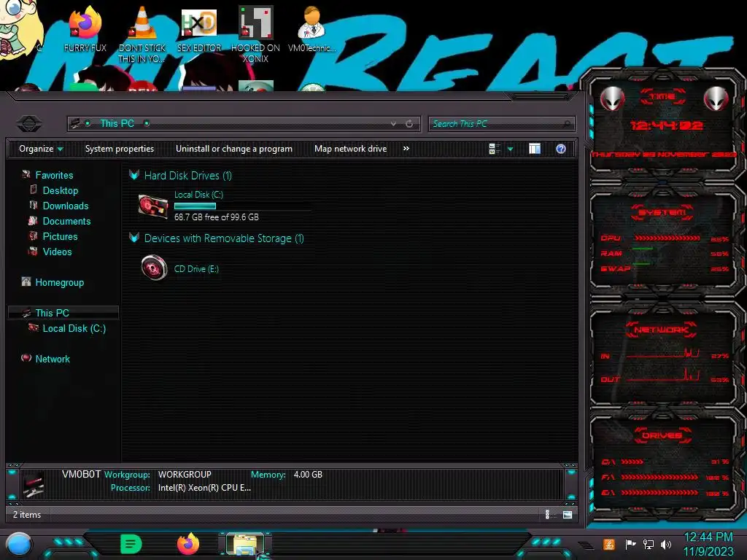The width and height of the screenshot is (747, 560).
Task: Click the gadget F:\ drive bar
Action: 659,477
